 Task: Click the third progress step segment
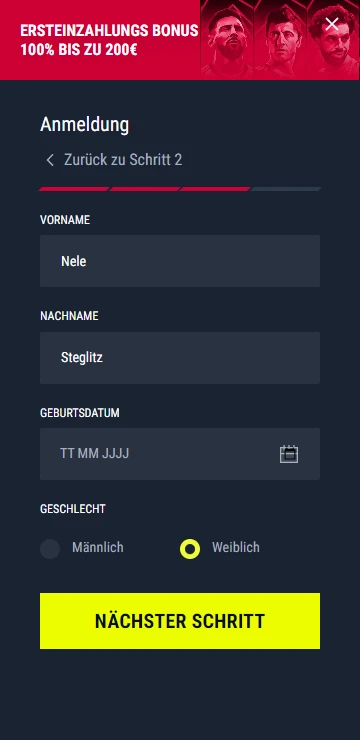click(215, 189)
